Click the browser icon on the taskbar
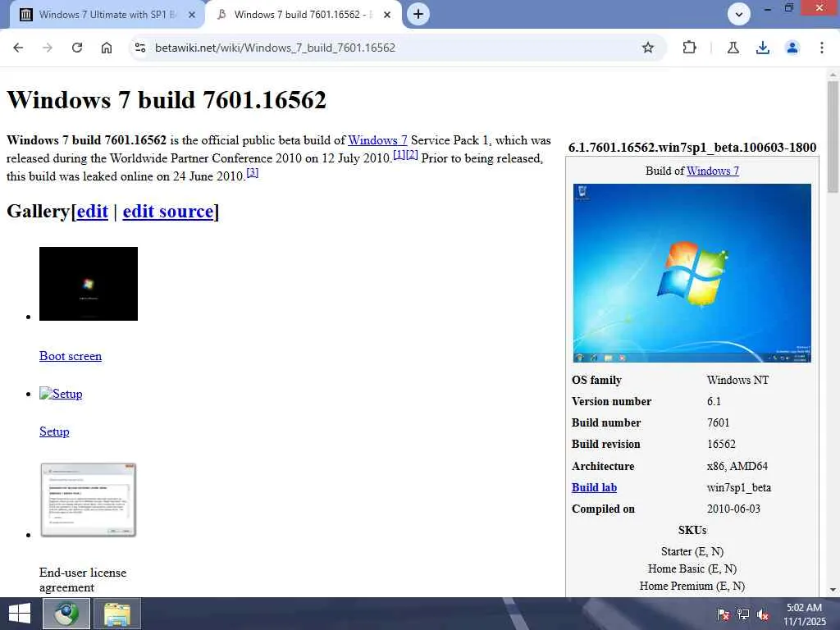This screenshot has height=630, width=840. [x=66, y=614]
